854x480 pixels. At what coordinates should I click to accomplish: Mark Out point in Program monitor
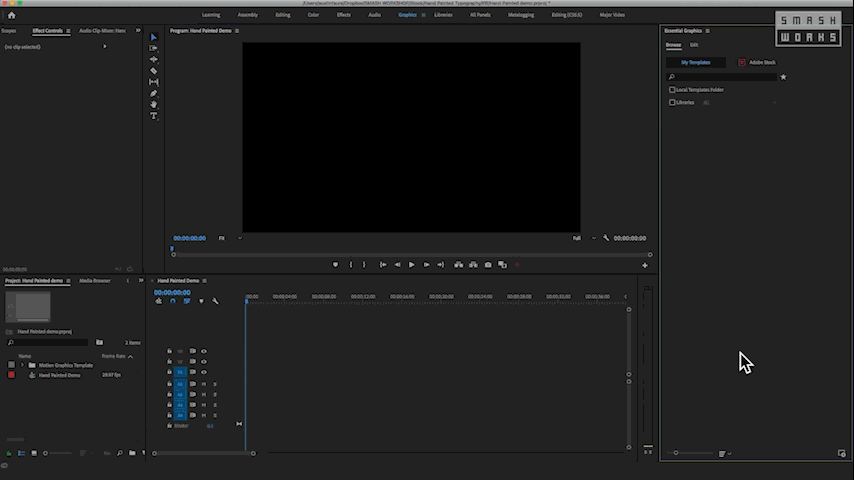[364, 265]
